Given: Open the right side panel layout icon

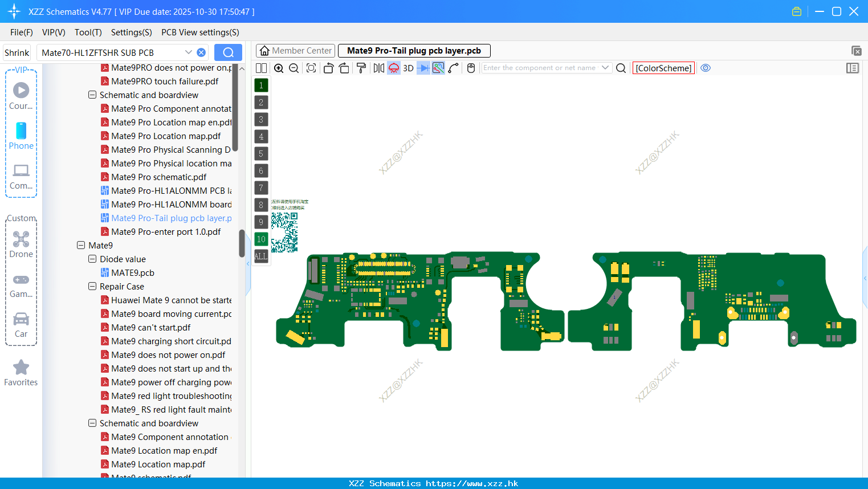Looking at the screenshot, I should [x=853, y=68].
